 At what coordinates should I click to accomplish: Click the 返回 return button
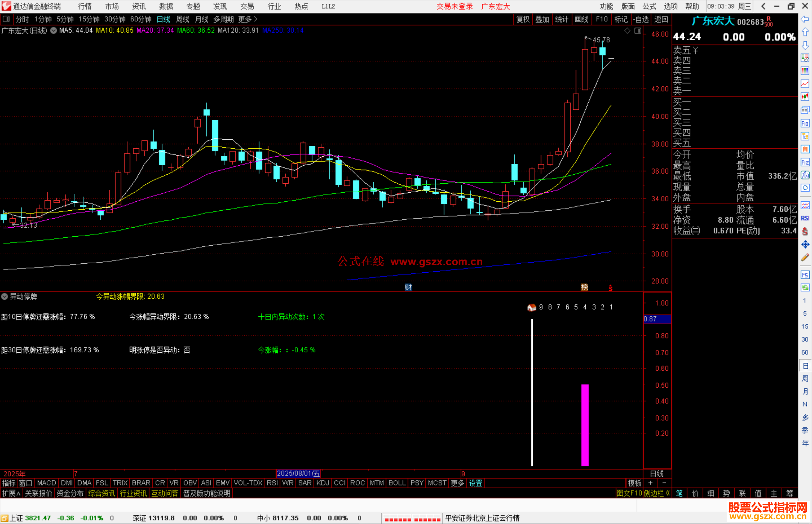coord(661,19)
